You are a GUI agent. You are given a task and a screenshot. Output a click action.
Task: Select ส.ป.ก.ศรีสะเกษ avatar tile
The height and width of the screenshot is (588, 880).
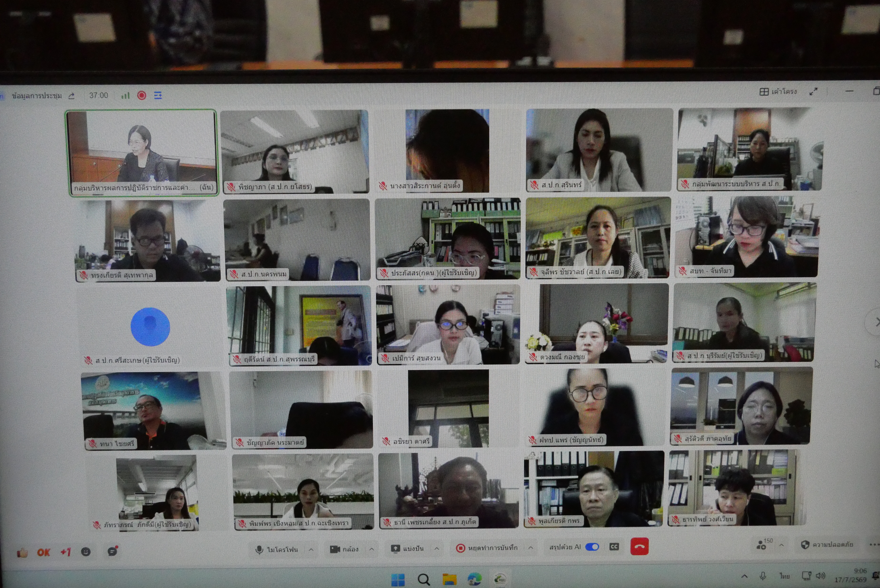150,326
